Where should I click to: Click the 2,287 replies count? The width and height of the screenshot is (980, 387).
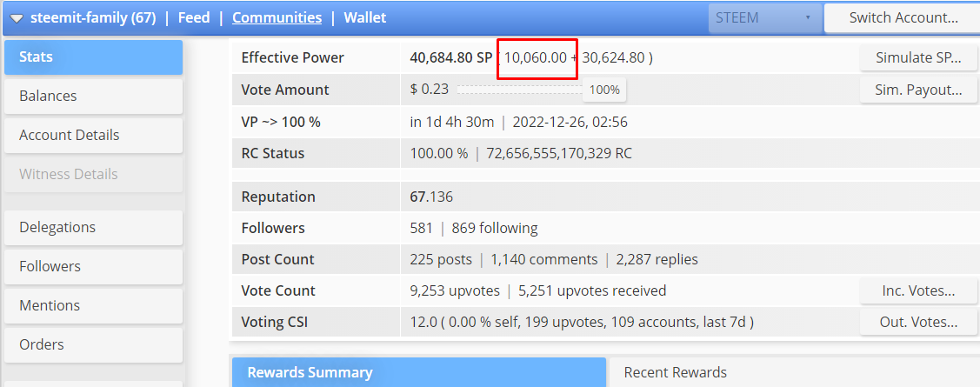coord(657,259)
